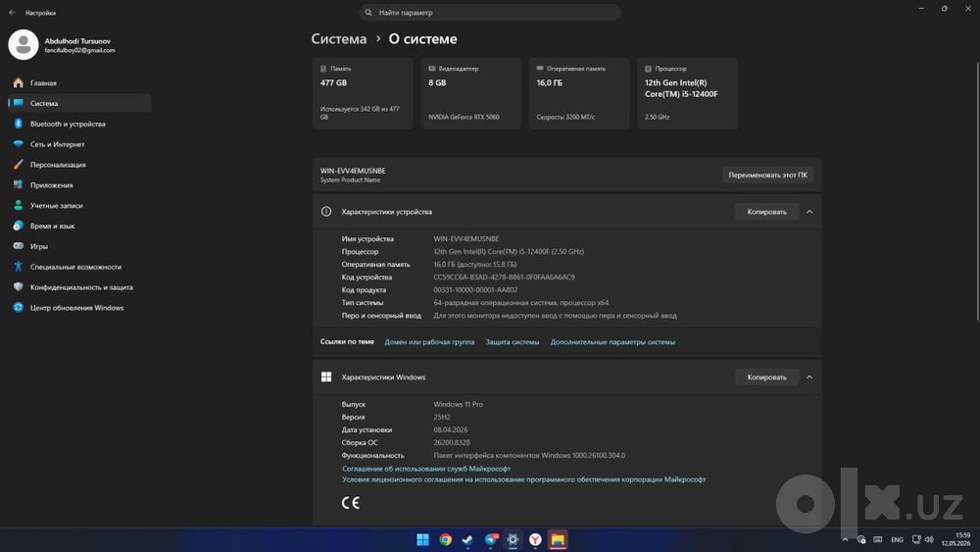The width and height of the screenshot is (980, 552).
Task: Show hidden tray icons chevron
Action: (x=845, y=539)
